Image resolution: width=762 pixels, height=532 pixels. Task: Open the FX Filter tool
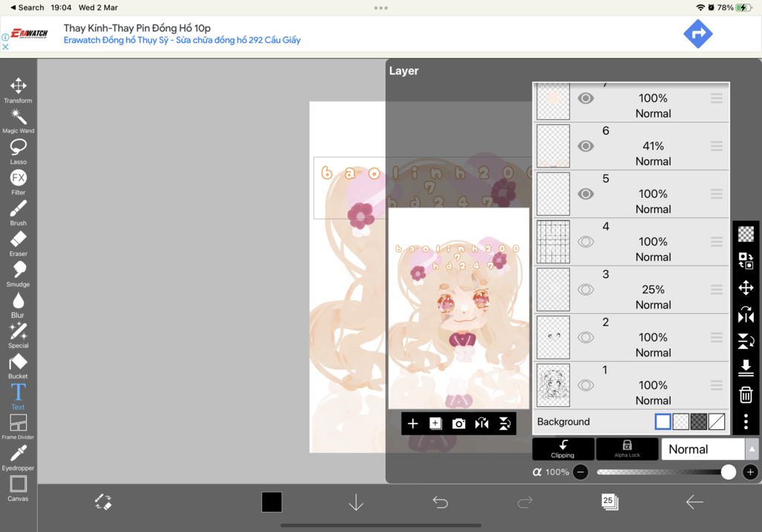point(18,182)
